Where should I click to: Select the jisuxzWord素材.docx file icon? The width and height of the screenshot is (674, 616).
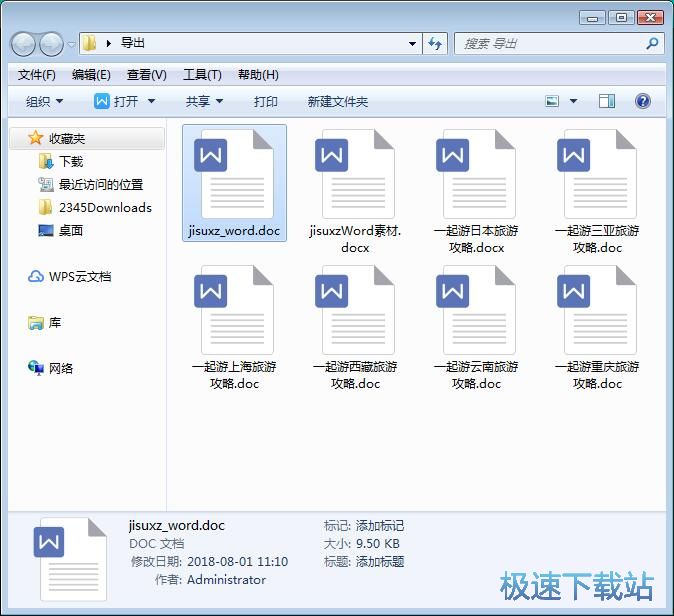pos(355,174)
